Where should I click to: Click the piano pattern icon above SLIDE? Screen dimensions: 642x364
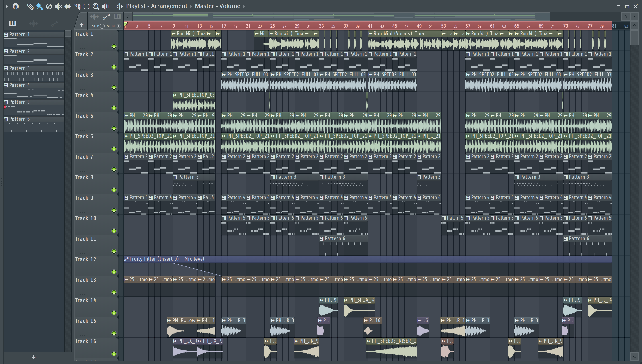tap(117, 17)
